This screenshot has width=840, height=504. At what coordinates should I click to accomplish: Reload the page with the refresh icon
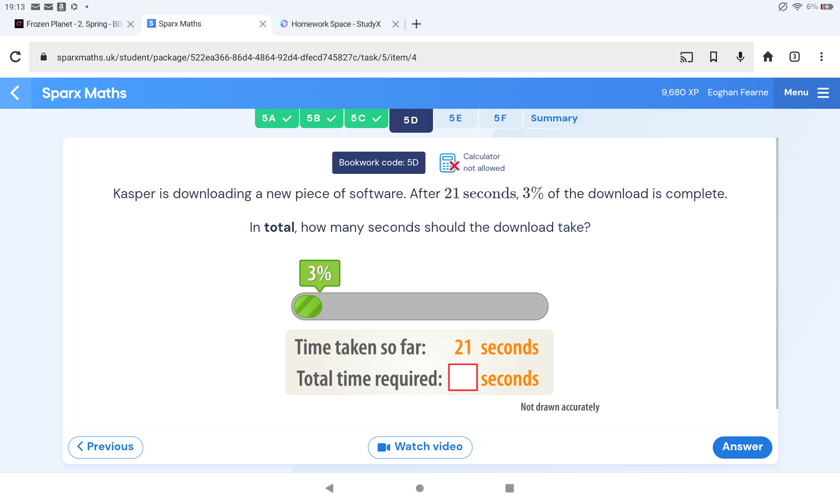pos(16,57)
